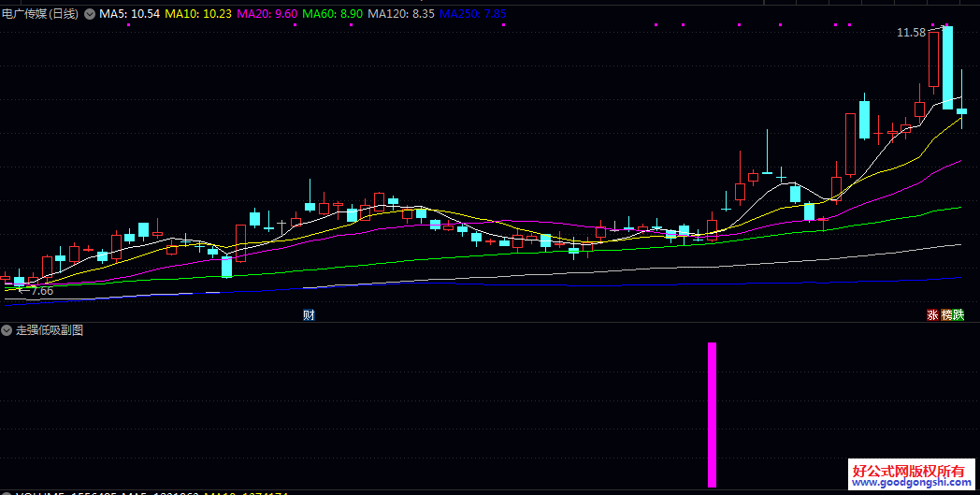Click the orange 榜 badge icon

[x=946, y=315]
